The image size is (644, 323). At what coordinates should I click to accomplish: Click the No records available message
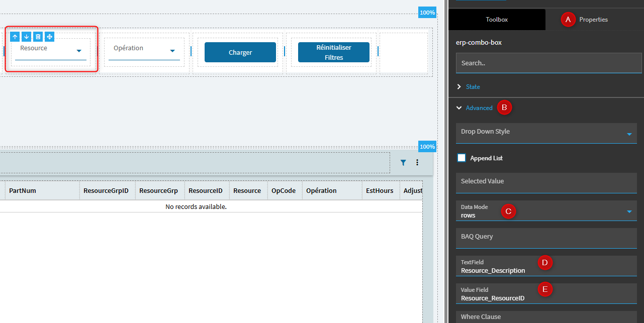[196, 206]
